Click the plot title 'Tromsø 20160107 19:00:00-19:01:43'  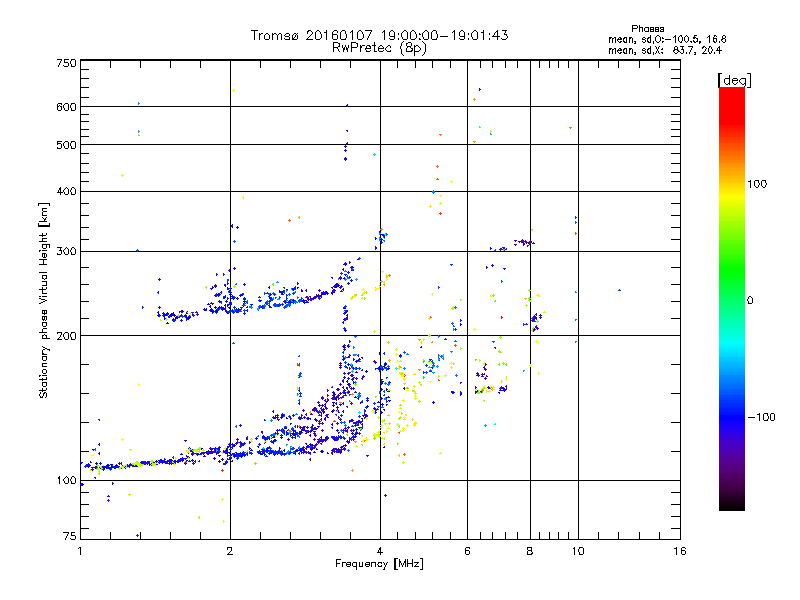tap(379, 35)
